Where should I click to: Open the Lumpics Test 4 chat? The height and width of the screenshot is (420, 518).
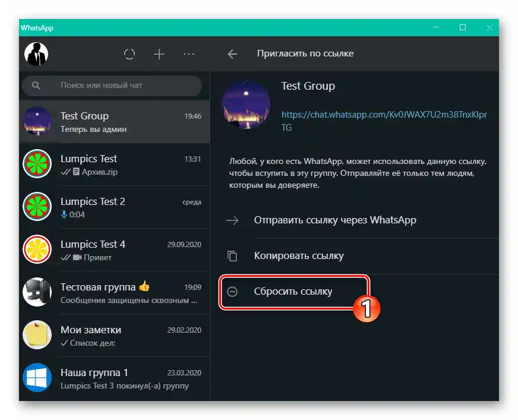pos(115,250)
